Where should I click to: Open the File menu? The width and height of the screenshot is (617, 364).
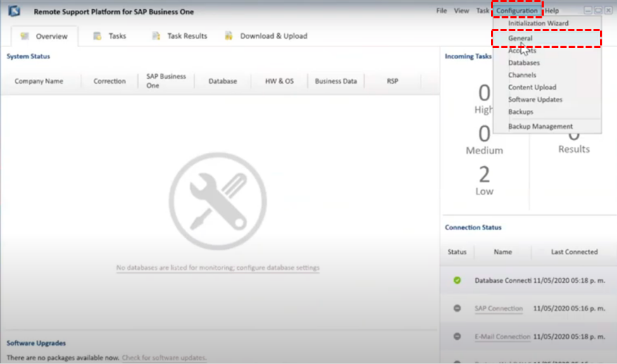coord(442,11)
